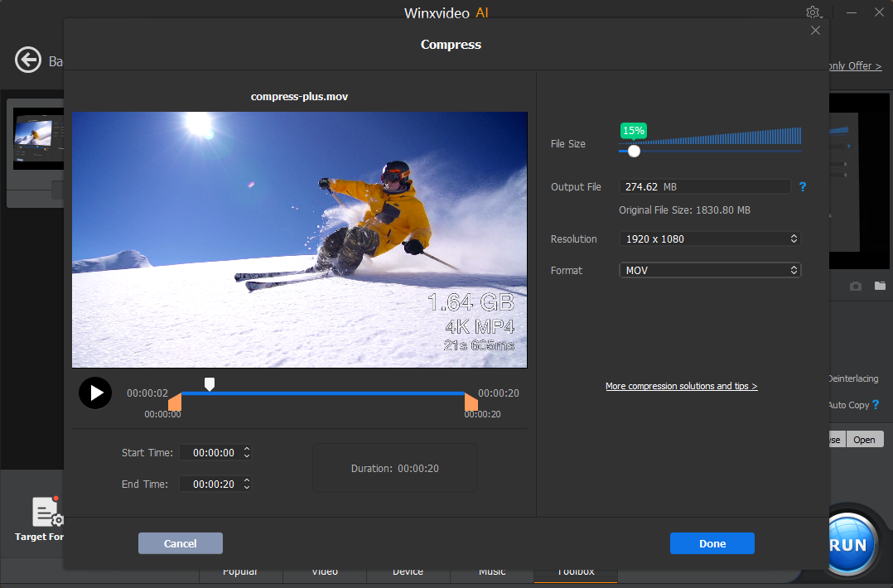Expand the Resolution dropdown
Viewport: 893px width, 588px height.
pos(710,239)
